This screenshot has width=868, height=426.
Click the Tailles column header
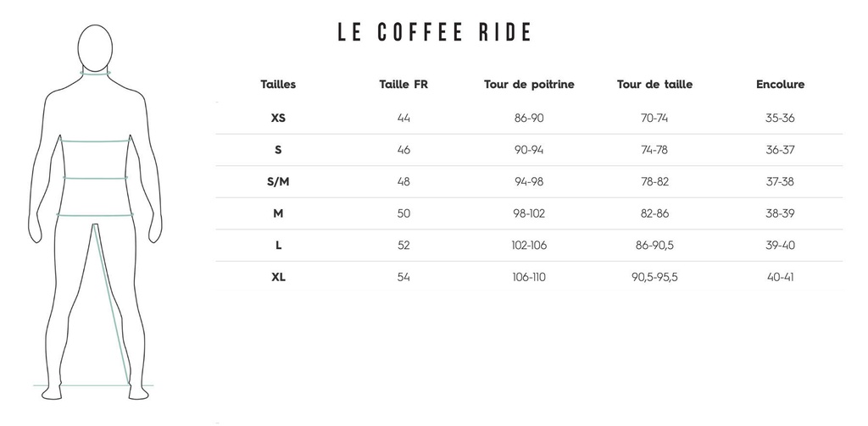click(278, 85)
